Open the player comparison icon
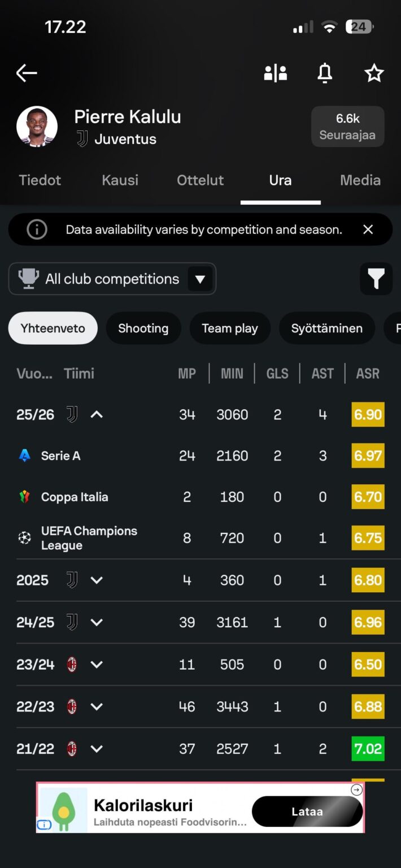This screenshot has height=868, width=401. coord(276,73)
